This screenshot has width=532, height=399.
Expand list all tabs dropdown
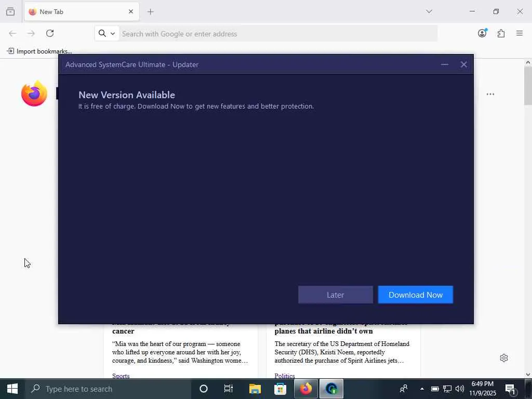429,11
